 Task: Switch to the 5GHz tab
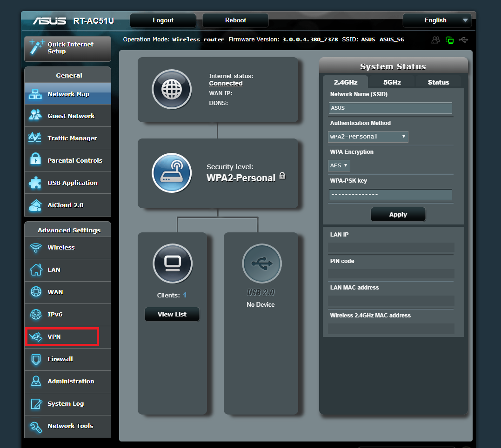392,82
